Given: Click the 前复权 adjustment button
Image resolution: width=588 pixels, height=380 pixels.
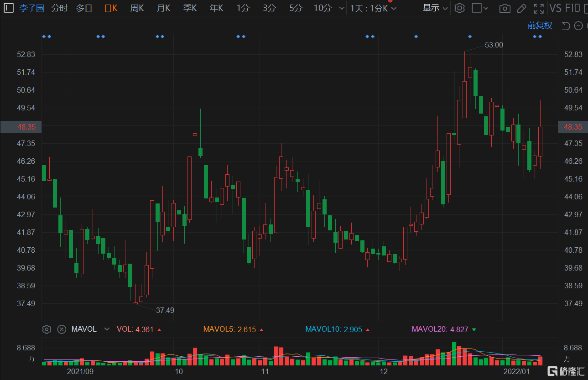Looking at the screenshot, I should pos(540,26).
